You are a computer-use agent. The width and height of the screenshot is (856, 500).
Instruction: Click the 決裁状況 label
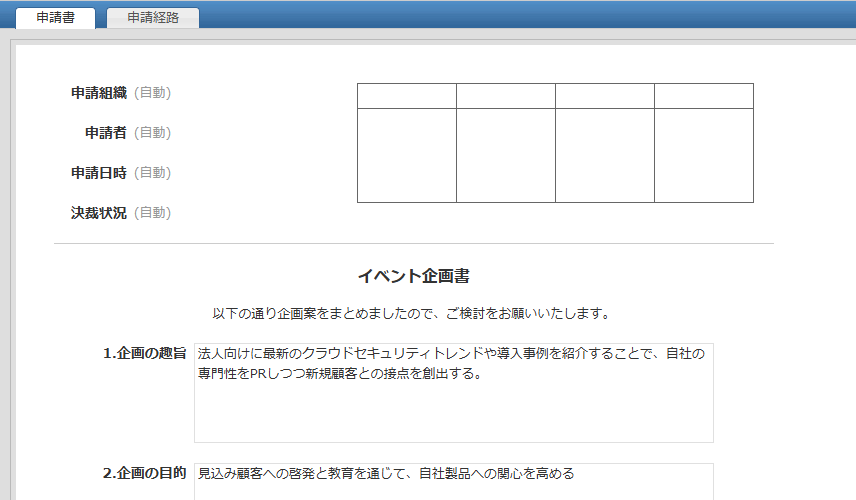[x=98, y=213]
